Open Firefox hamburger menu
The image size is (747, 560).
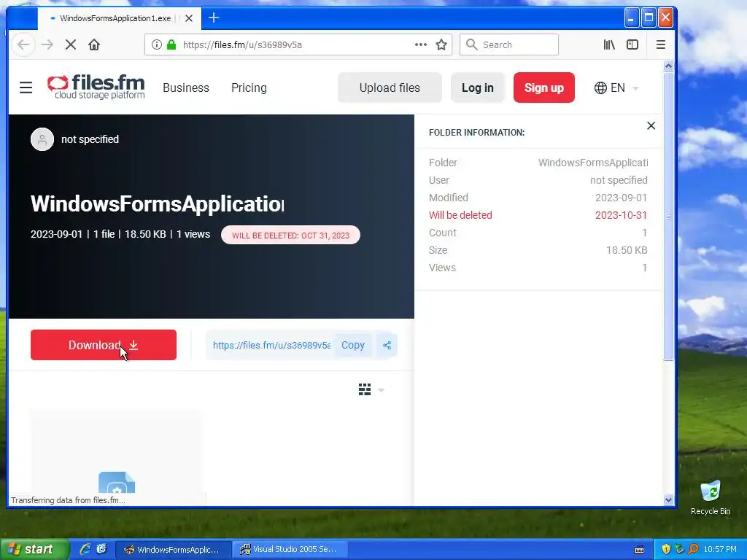[x=661, y=44]
